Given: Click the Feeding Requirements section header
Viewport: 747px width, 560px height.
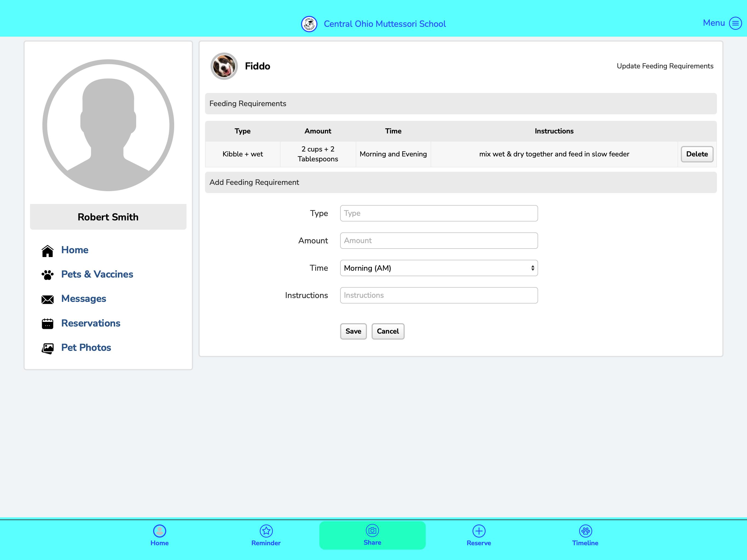Looking at the screenshot, I should coord(461,104).
